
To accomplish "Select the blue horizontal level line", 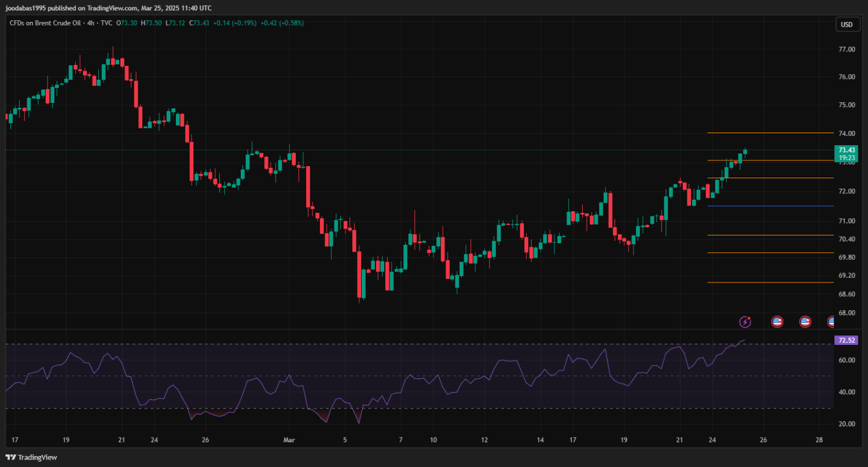I will pyautogui.click(x=770, y=206).
